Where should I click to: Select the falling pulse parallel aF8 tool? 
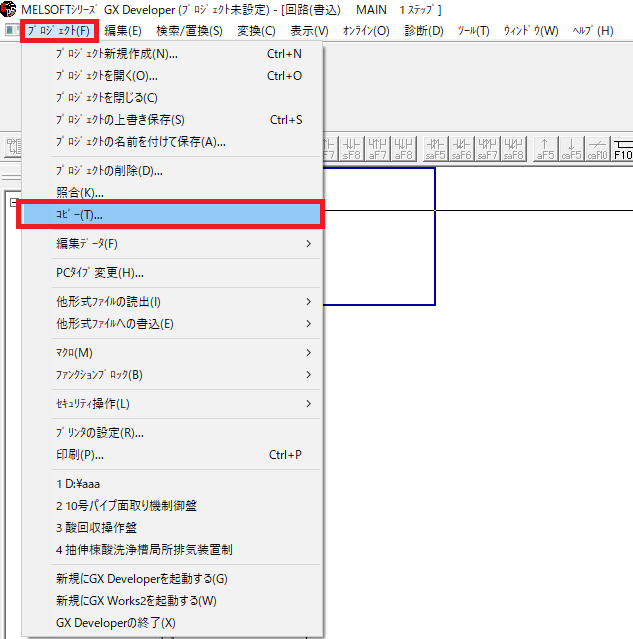(404, 149)
